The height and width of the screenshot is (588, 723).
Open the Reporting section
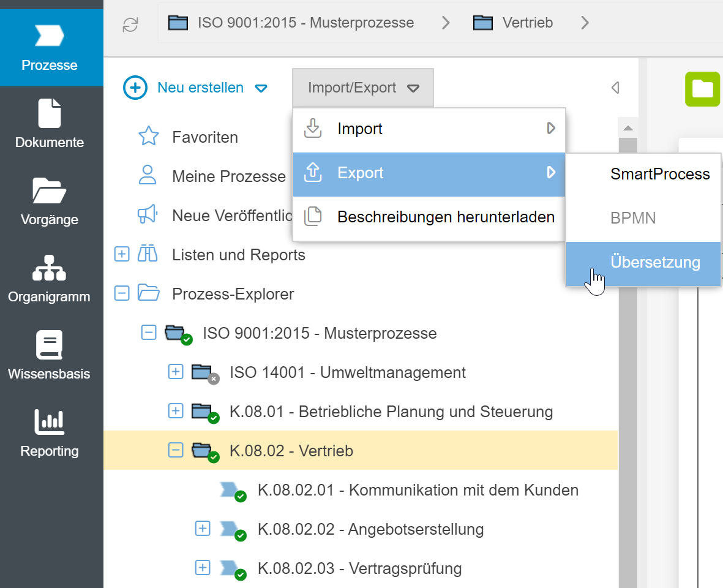[50, 433]
